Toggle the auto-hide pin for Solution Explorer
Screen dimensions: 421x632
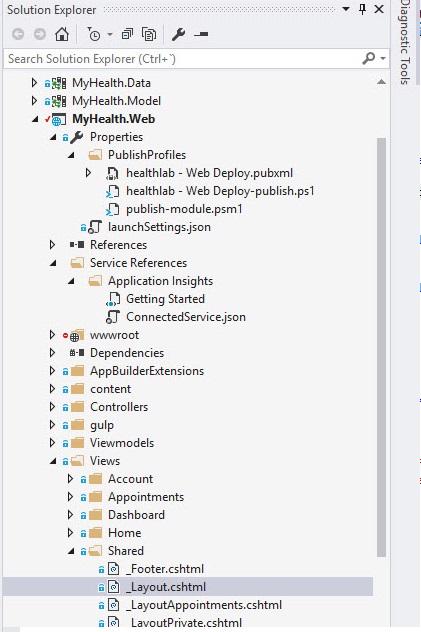(362, 9)
